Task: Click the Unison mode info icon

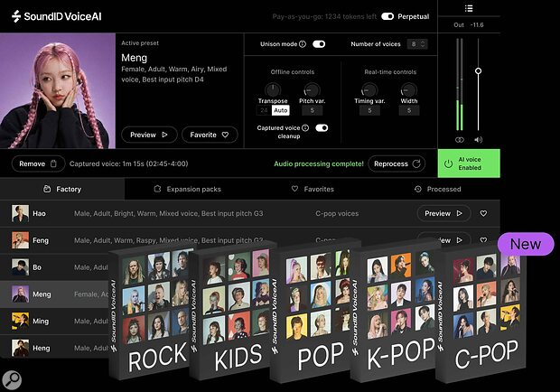Action: click(303, 44)
